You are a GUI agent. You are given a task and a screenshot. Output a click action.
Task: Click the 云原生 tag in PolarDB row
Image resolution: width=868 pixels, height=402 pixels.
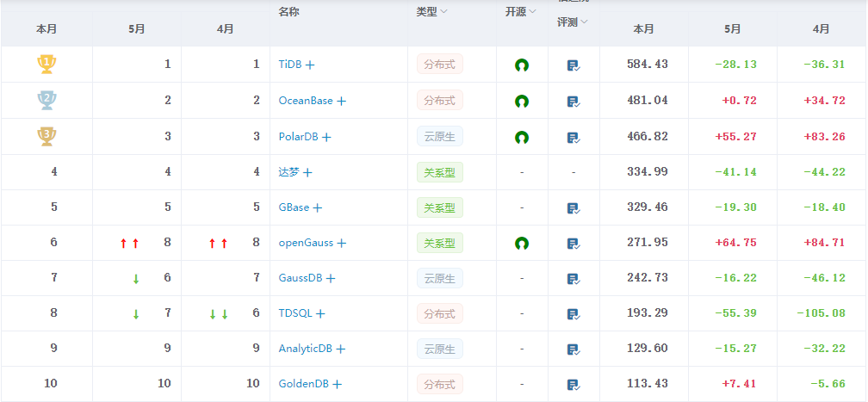[x=439, y=136]
